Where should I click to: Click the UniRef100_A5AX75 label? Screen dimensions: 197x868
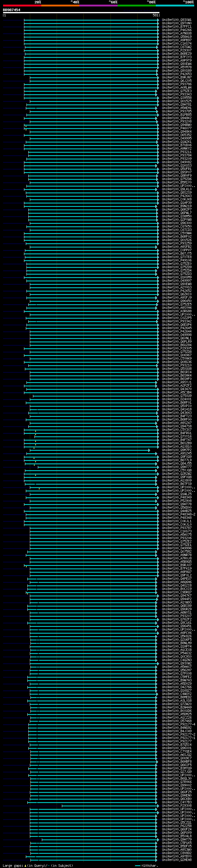pos(177,535)
